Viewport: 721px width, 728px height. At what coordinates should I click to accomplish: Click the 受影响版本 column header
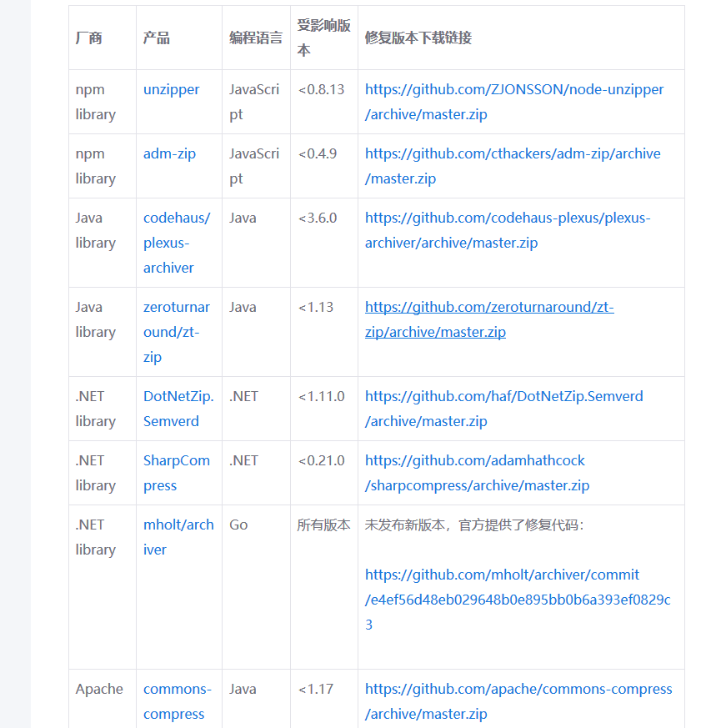point(323,38)
